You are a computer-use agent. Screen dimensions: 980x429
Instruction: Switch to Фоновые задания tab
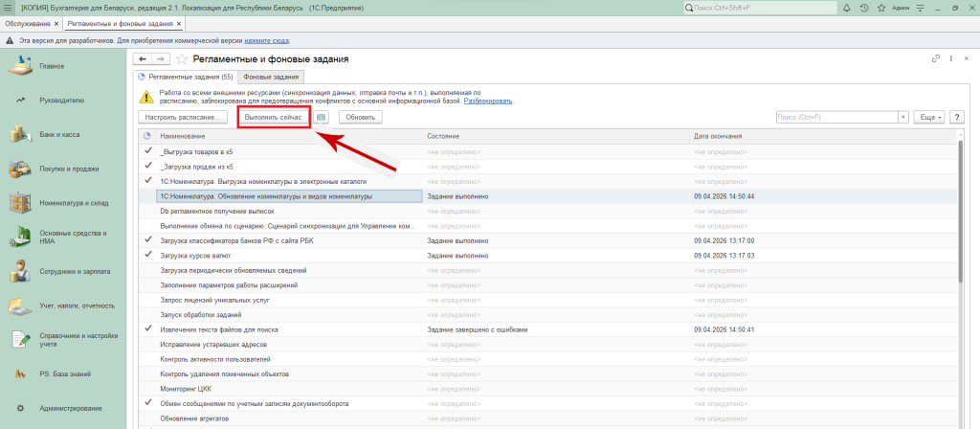pos(271,77)
